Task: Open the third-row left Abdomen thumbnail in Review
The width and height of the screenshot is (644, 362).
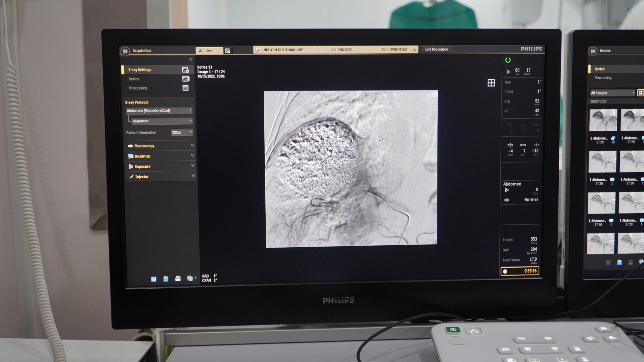Action: coord(601,203)
